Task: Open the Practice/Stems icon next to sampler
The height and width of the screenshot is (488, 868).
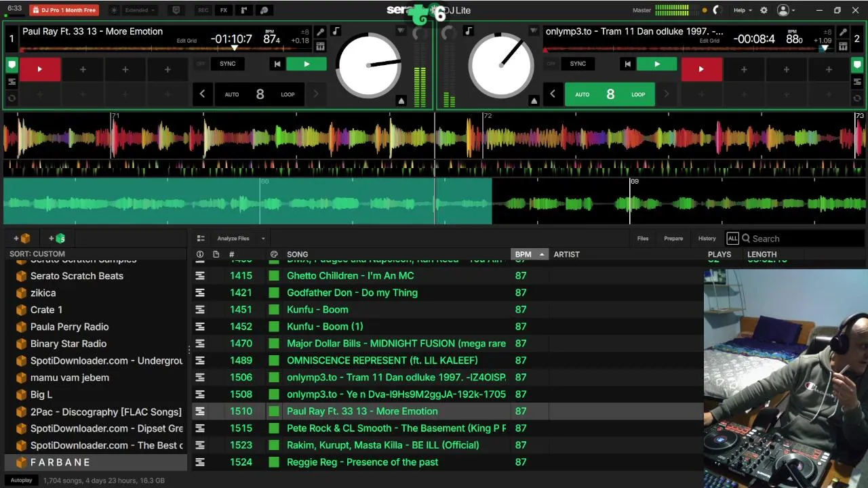Action: pyautogui.click(x=264, y=10)
